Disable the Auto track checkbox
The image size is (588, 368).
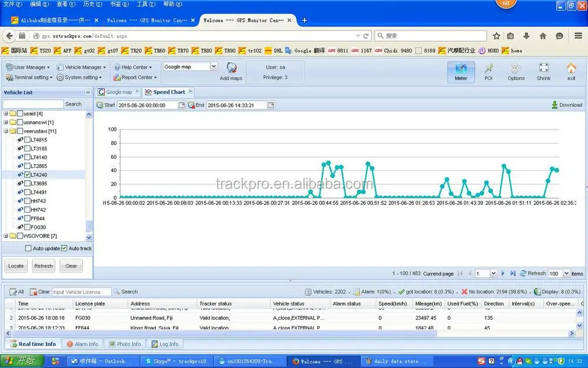point(64,248)
